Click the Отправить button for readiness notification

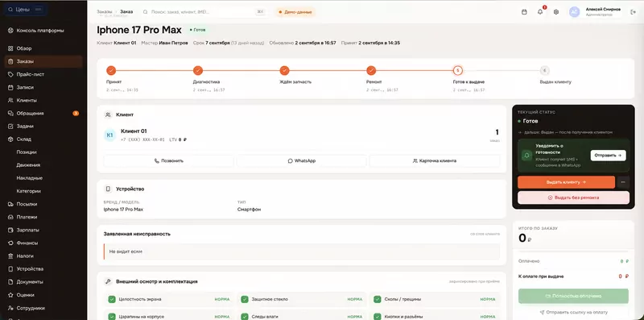pyautogui.click(x=609, y=155)
